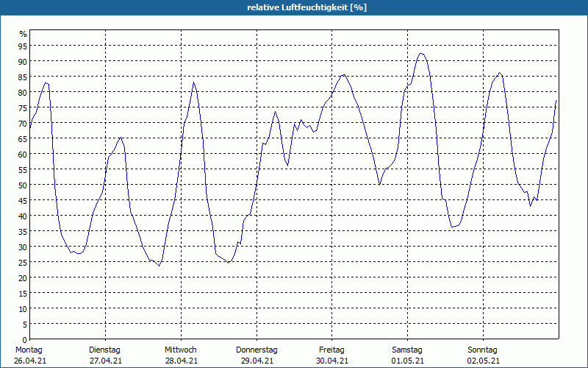Viewport: 588px width, 368px height.
Task: Click the date label 26.04.21
Action: pos(29,361)
